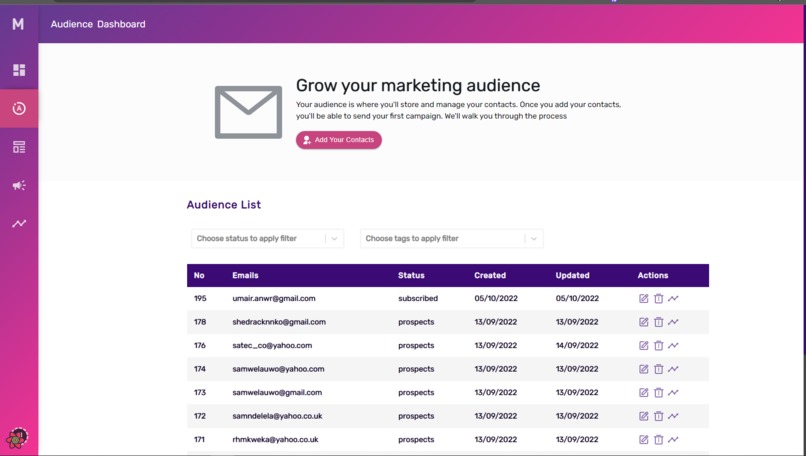Click the chevron of the status filter
The height and width of the screenshot is (456, 806).
[x=334, y=239]
